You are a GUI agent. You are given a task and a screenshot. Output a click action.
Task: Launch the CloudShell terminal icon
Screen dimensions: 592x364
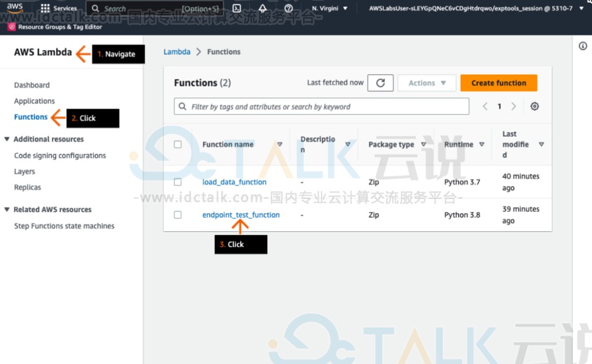pos(237,8)
